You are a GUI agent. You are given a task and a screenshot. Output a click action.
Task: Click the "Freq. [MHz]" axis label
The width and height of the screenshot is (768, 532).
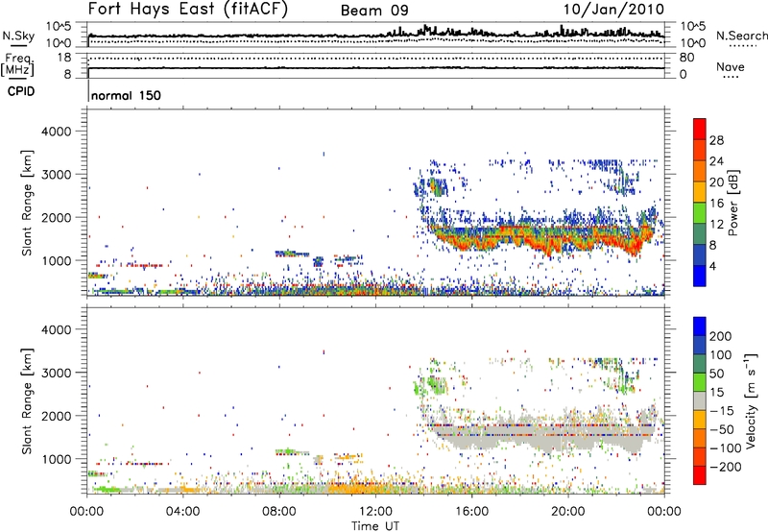pyautogui.click(x=18, y=65)
